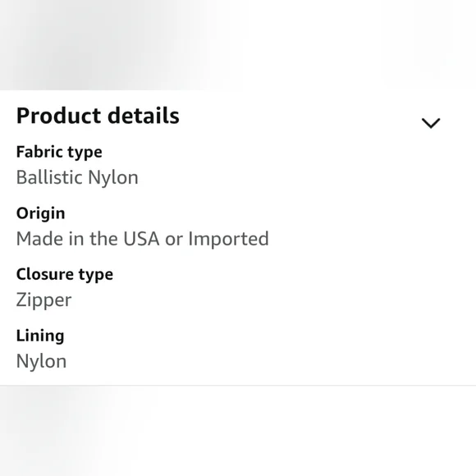Image resolution: width=476 pixels, height=476 pixels.
Task: Click the word USA in Origin value
Action: [x=141, y=239]
